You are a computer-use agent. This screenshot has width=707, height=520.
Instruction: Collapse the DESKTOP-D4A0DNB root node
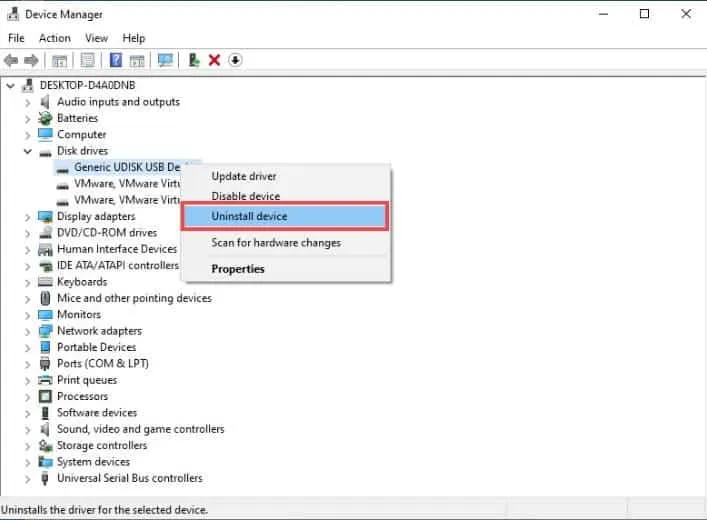[10, 85]
